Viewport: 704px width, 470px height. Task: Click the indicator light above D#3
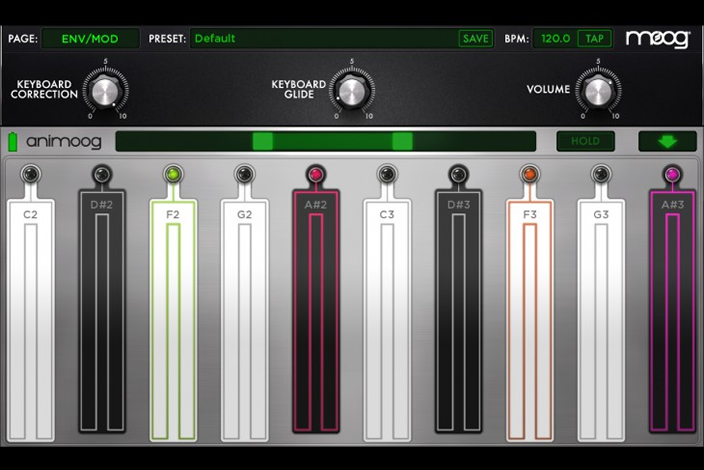[458, 174]
